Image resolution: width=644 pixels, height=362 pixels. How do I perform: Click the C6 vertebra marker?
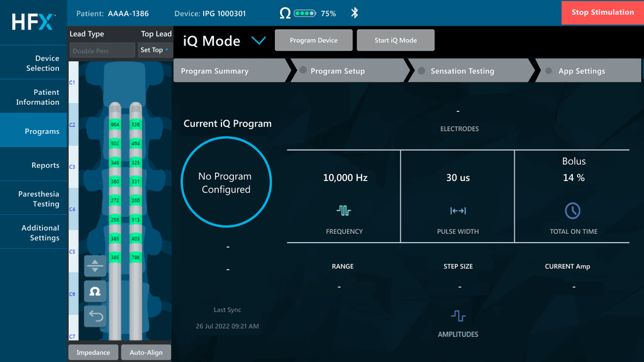tap(72, 294)
